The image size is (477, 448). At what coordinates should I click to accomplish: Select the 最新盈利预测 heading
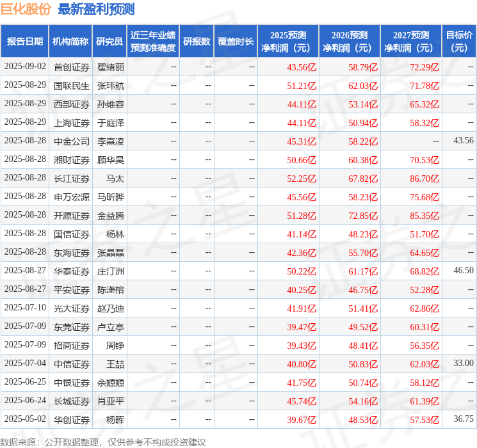[x=96, y=9]
